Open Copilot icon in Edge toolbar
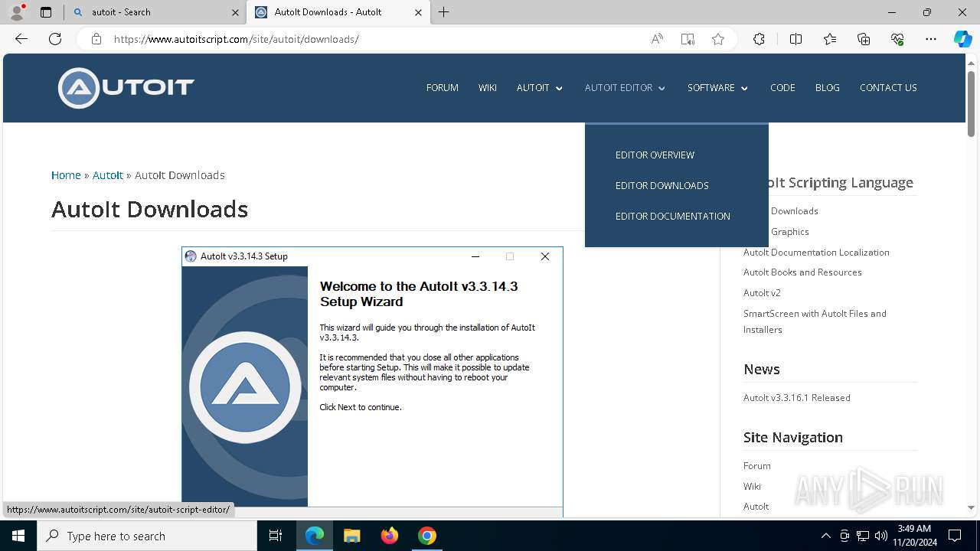The height and width of the screenshot is (551, 980). pyautogui.click(x=962, y=39)
